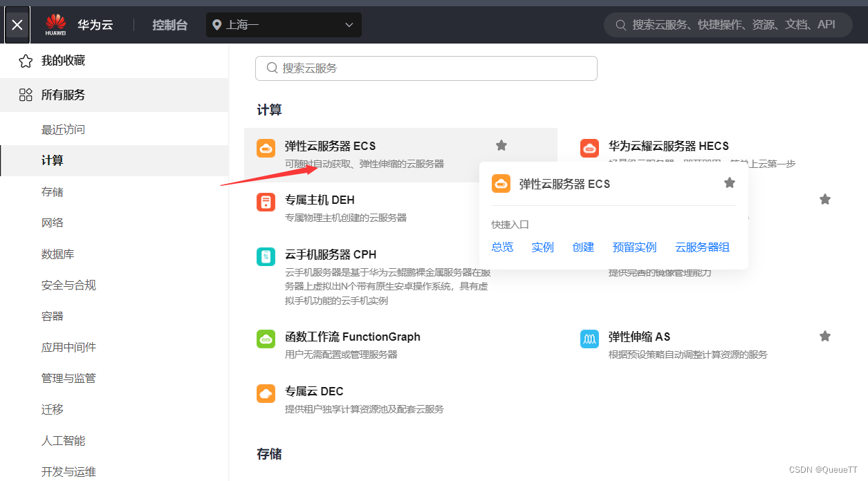Click the Huawei logo

[56, 25]
